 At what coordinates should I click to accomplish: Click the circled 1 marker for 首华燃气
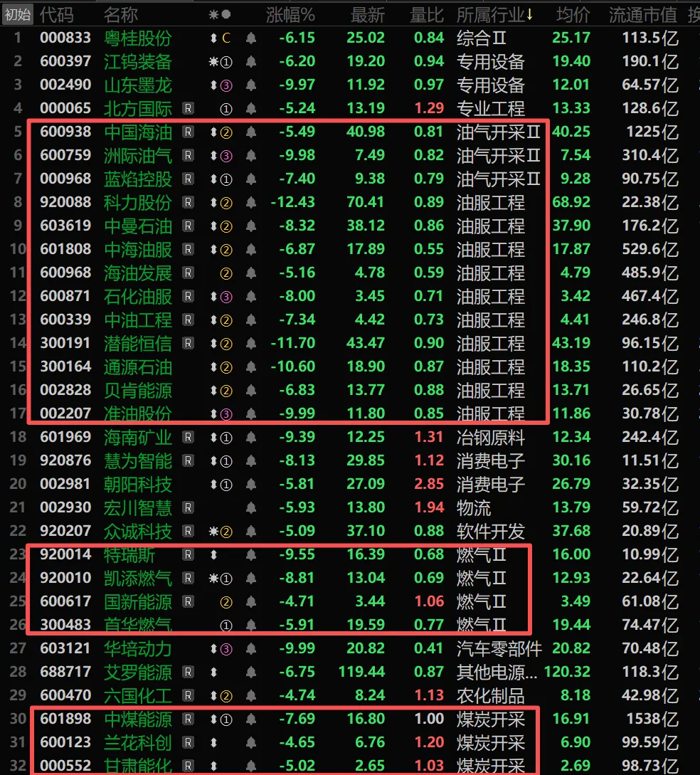[x=226, y=626]
